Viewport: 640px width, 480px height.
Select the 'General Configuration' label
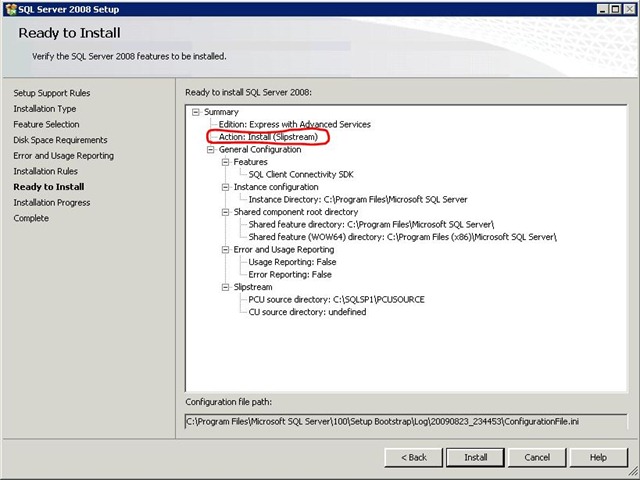pyautogui.click(x=260, y=149)
